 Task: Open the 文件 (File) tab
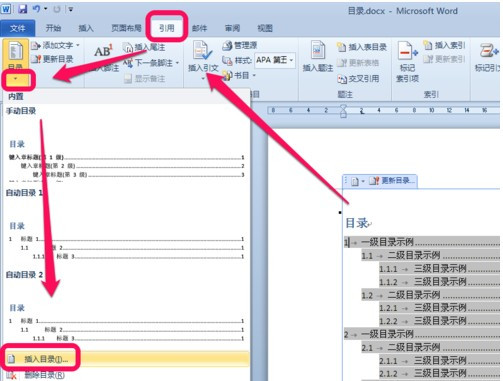click(17, 28)
